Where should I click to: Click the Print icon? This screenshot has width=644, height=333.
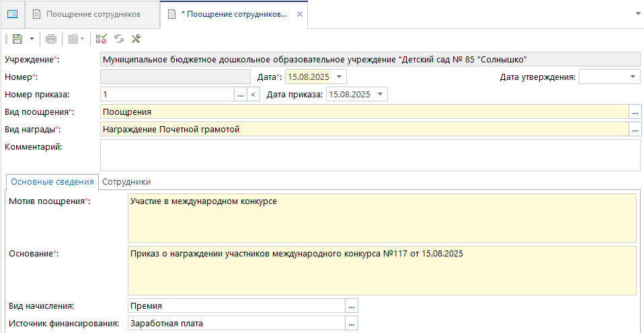(52, 39)
